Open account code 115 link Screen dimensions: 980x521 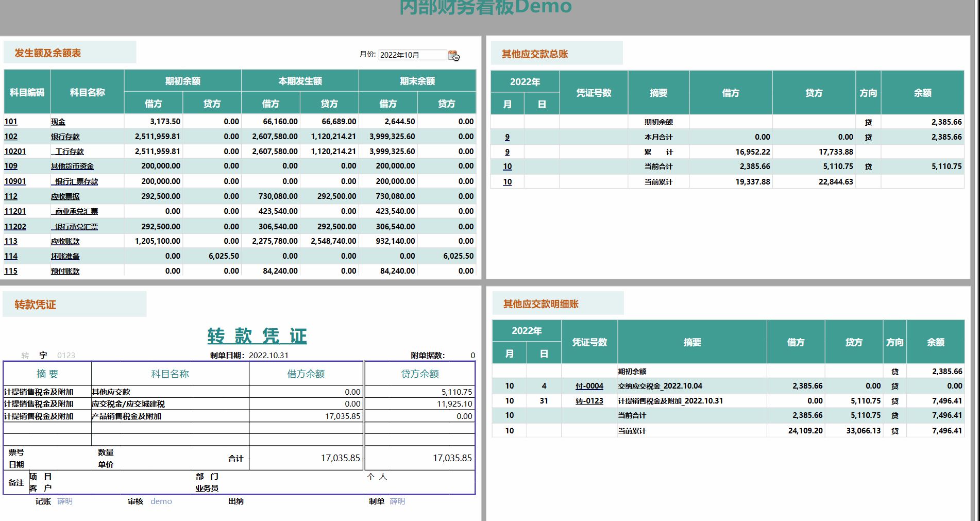[x=11, y=271]
